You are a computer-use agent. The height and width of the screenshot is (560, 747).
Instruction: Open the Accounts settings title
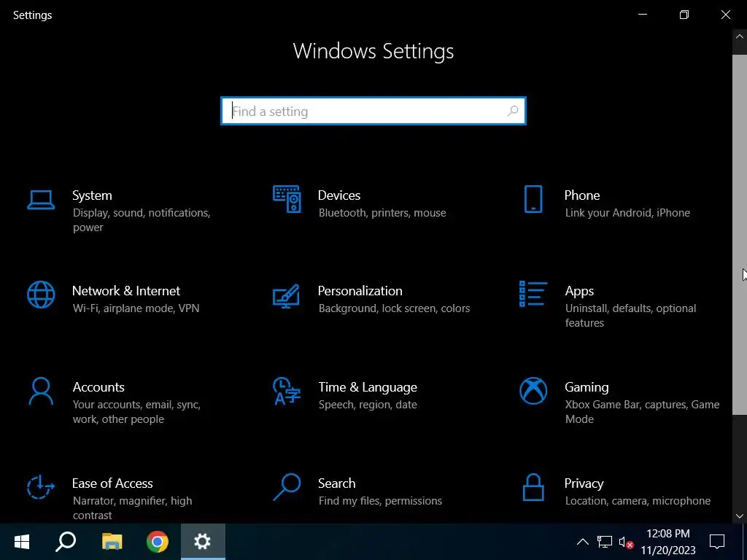98,387
